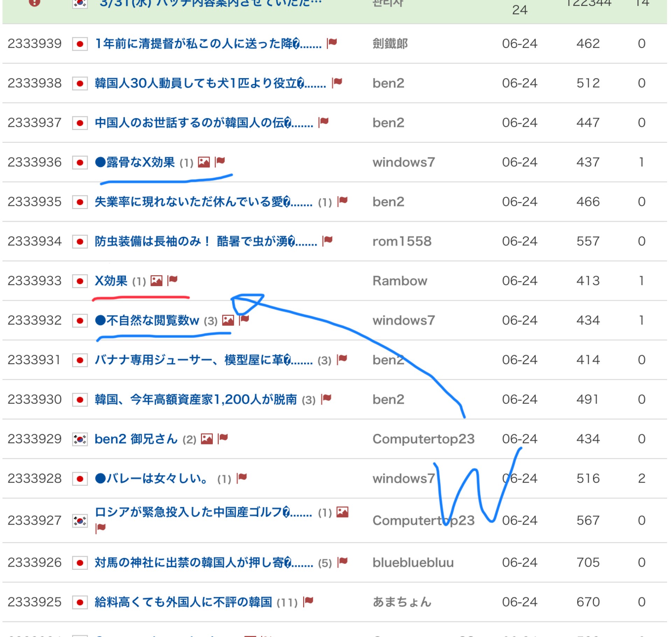Select author Computertop23 on post 2333929
672x637 pixels.
point(423,439)
